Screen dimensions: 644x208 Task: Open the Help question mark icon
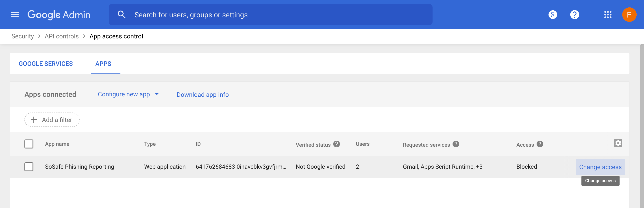(574, 15)
